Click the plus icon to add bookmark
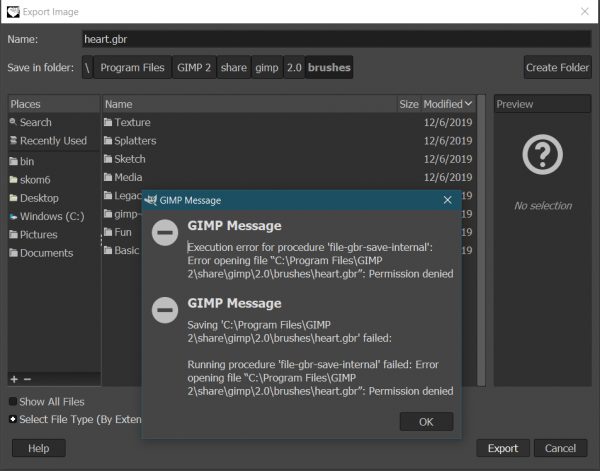This screenshot has width=600, height=471. 14,379
